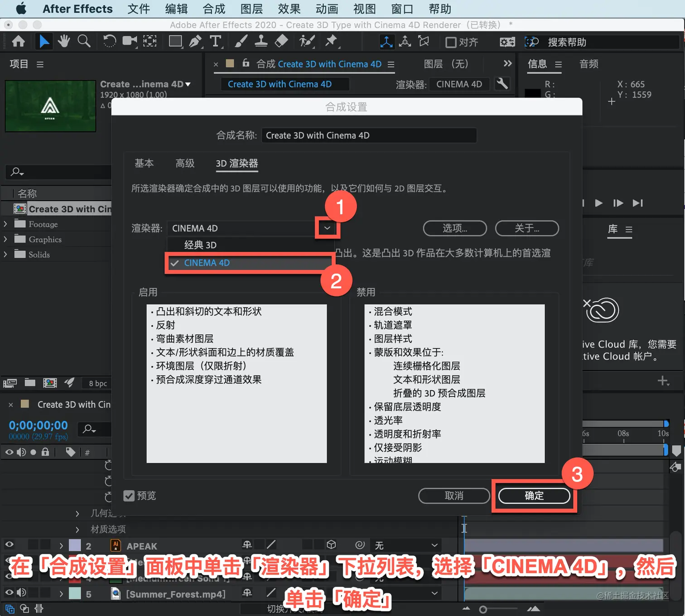Click the 3D layer cube switch on APEAK layer

(331, 545)
